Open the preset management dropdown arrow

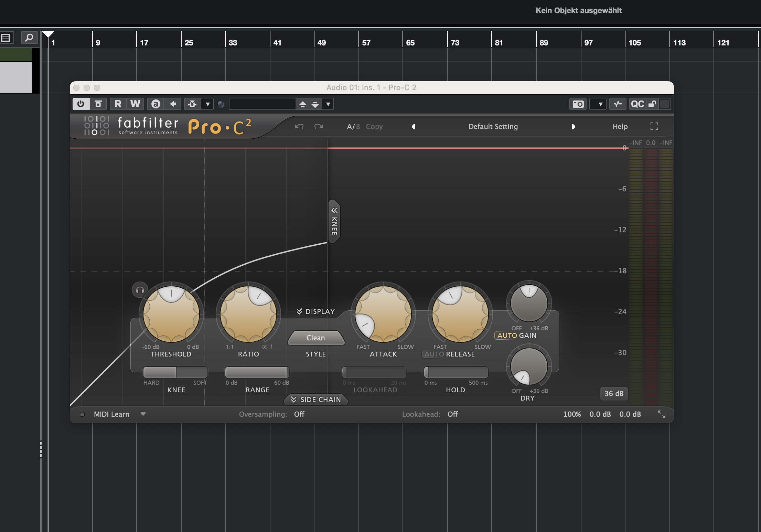(x=328, y=104)
